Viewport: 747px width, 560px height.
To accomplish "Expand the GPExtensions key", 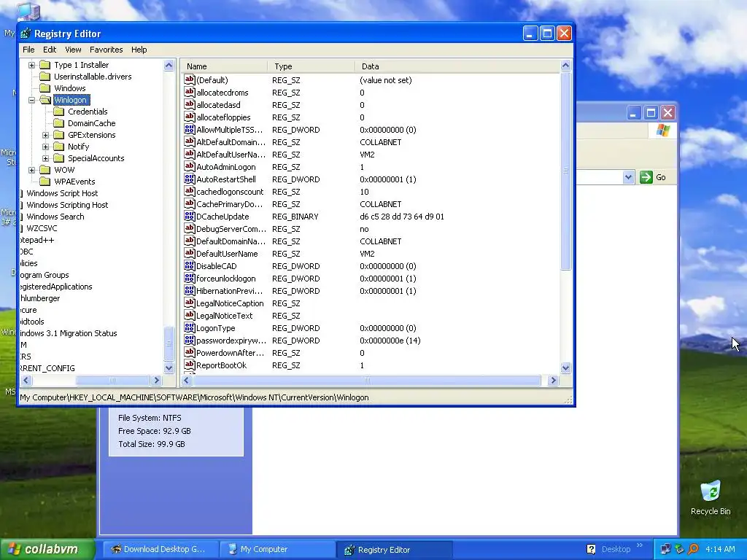I will point(45,135).
